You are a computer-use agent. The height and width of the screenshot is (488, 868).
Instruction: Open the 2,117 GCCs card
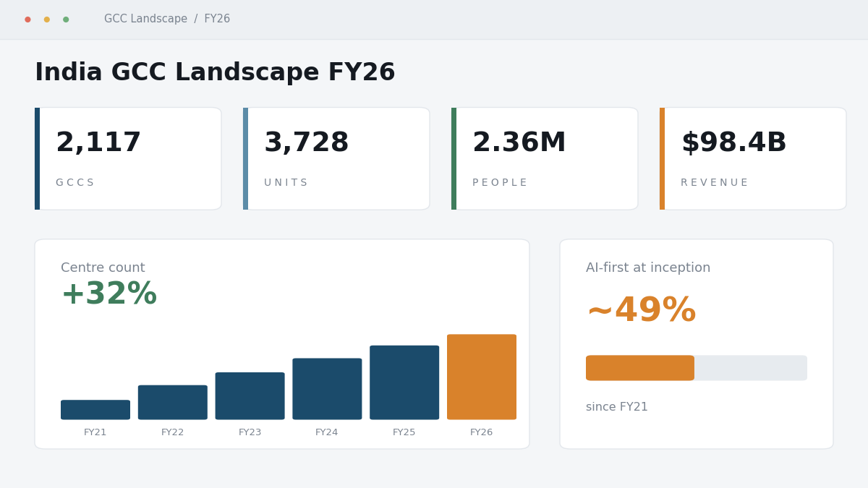(128, 158)
